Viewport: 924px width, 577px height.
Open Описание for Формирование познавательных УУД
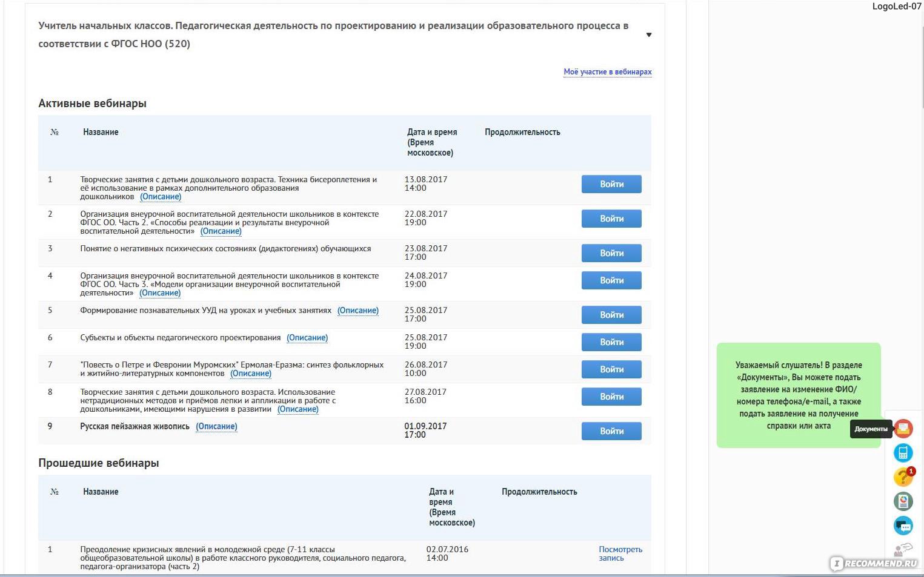[358, 311]
